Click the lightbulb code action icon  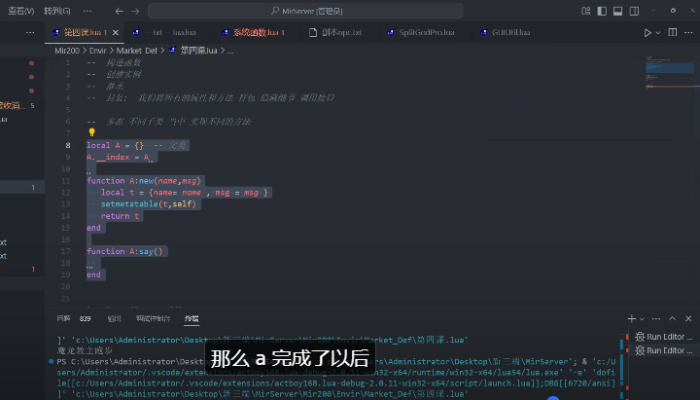coord(91,132)
